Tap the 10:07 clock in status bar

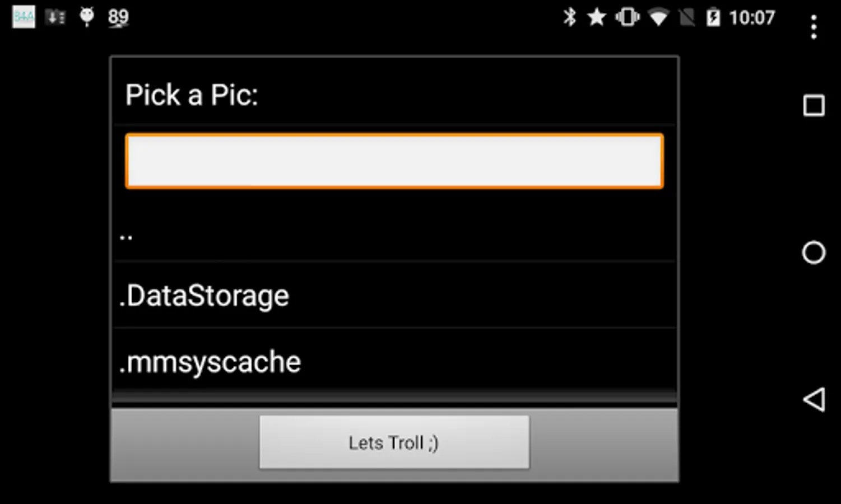point(752,17)
